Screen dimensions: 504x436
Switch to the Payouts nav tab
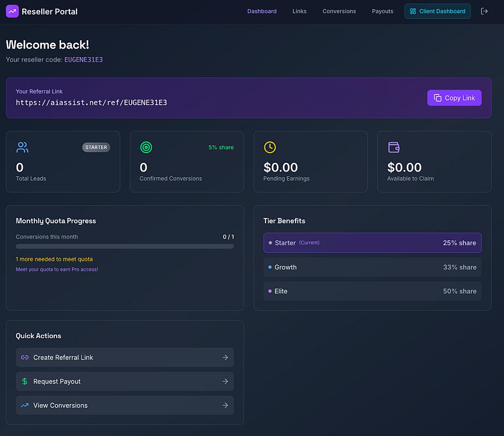point(382,11)
